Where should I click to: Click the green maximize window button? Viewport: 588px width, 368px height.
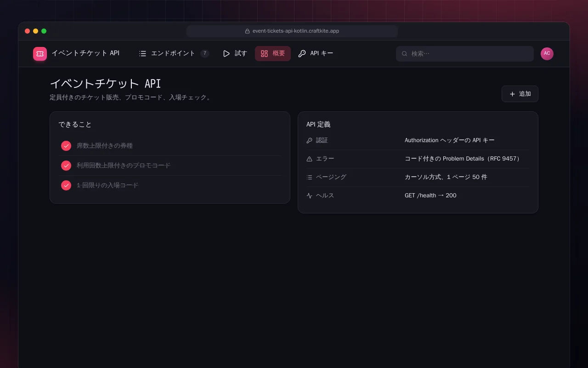[x=44, y=31]
